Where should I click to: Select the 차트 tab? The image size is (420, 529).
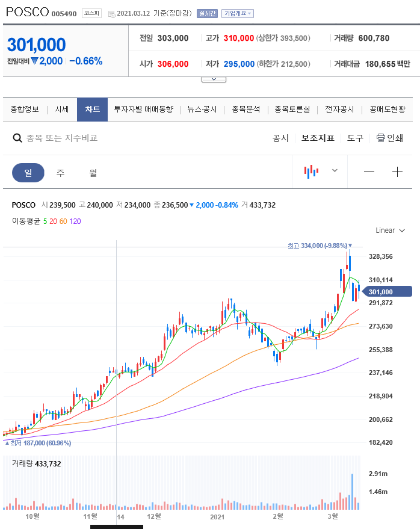93,110
